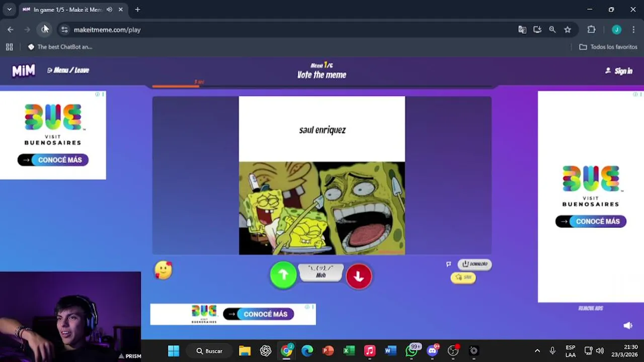
Task: Show hidden tray icons chevron
Action: click(537, 351)
